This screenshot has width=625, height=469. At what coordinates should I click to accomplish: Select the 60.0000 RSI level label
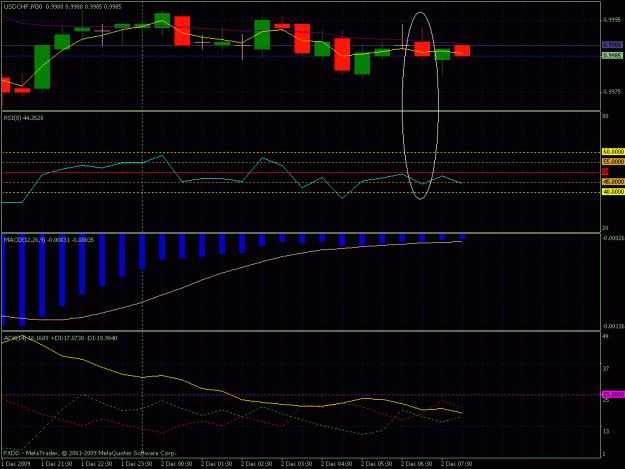pos(613,152)
